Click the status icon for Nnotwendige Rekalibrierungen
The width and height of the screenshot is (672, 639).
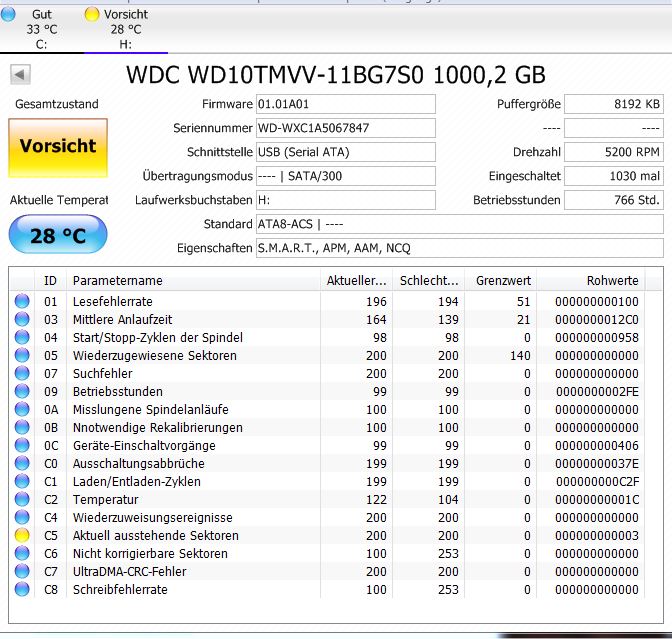[22, 427]
